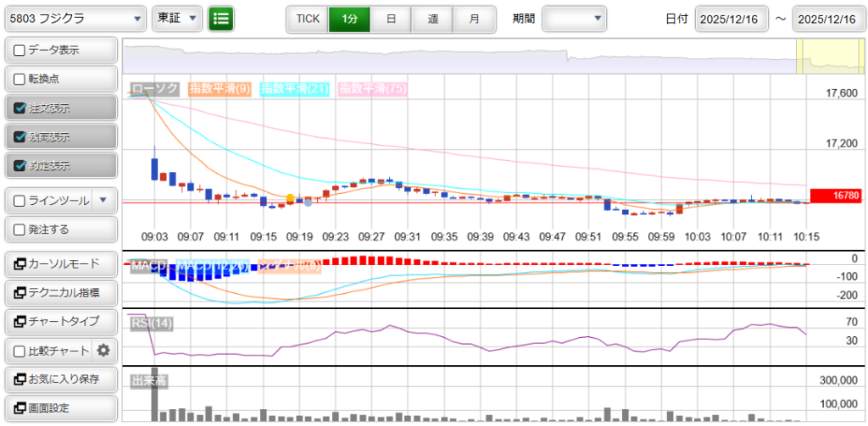Switch to the TICK chart tab
The image size is (868, 426).
coord(307,18)
